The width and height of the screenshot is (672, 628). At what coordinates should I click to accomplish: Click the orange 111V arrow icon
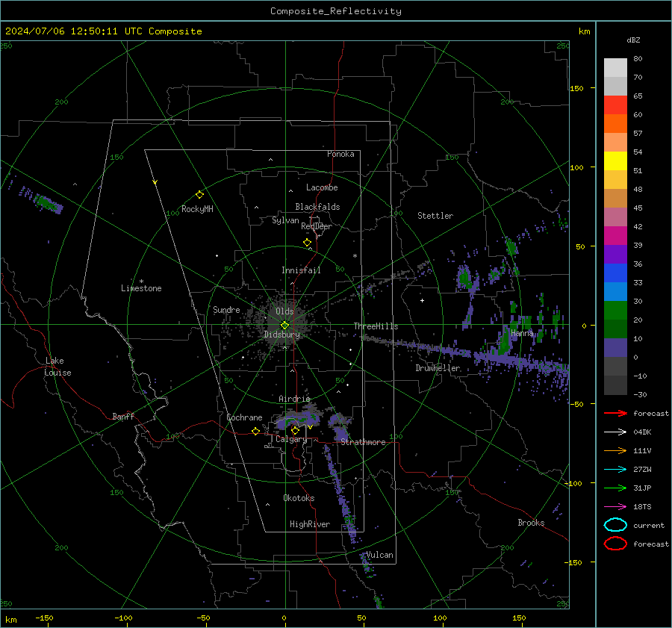tap(615, 450)
